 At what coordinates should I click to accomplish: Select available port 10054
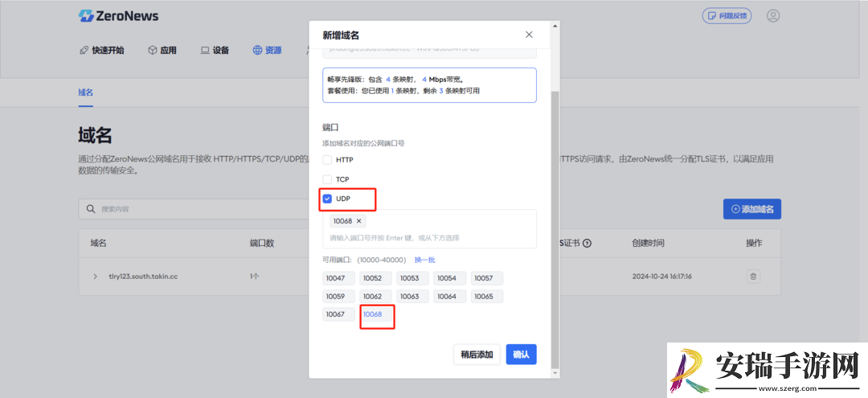(x=450, y=278)
